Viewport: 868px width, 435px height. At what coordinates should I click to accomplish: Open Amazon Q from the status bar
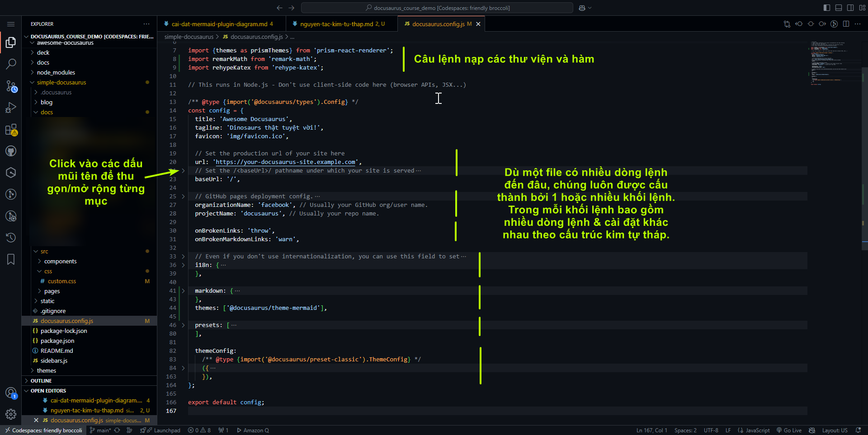[x=253, y=430]
